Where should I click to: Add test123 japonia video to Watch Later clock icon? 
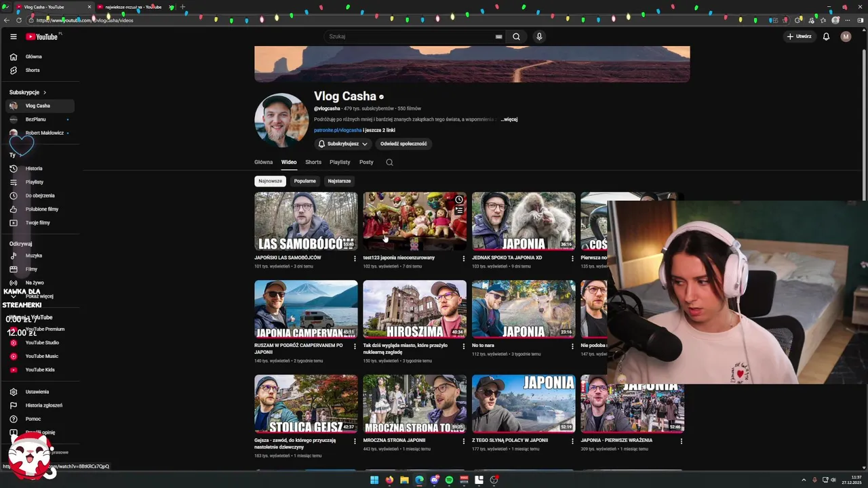click(x=459, y=200)
